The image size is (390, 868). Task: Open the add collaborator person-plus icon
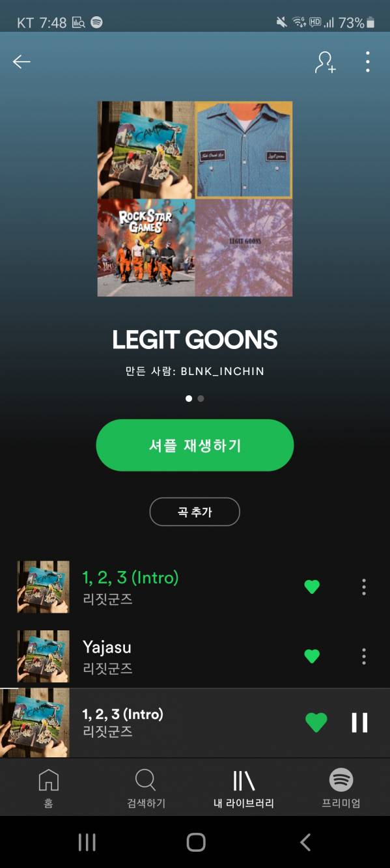click(325, 62)
